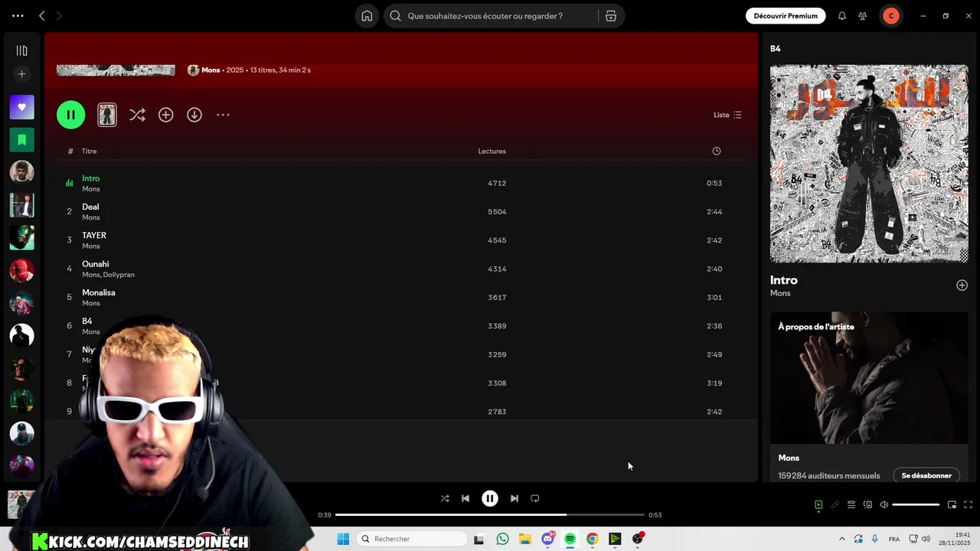This screenshot has width=980, height=551.
Task: Download the album
Action: click(x=194, y=115)
